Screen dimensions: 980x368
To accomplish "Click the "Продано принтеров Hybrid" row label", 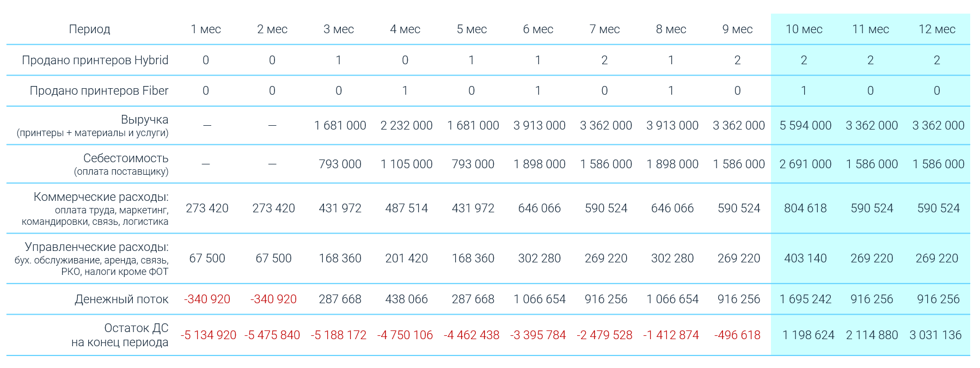I will coord(95,60).
